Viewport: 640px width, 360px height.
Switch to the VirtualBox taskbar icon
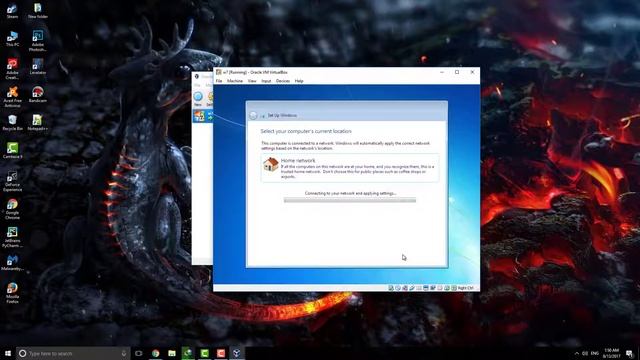(x=237, y=353)
